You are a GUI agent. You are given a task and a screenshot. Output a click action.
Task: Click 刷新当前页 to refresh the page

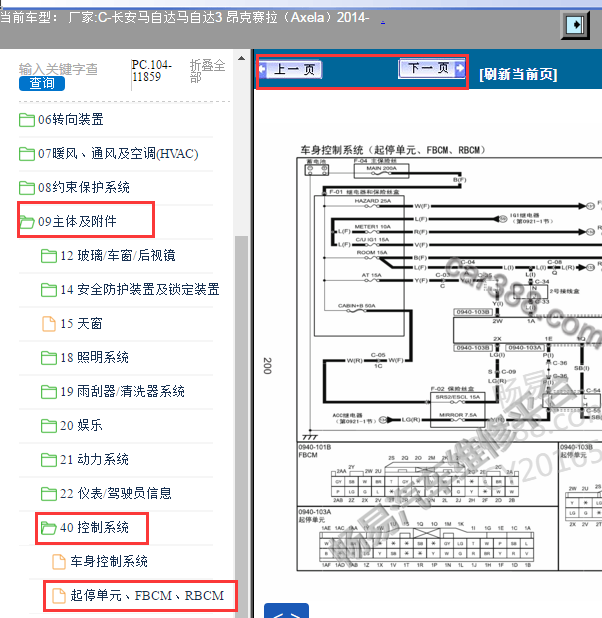(518, 74)
